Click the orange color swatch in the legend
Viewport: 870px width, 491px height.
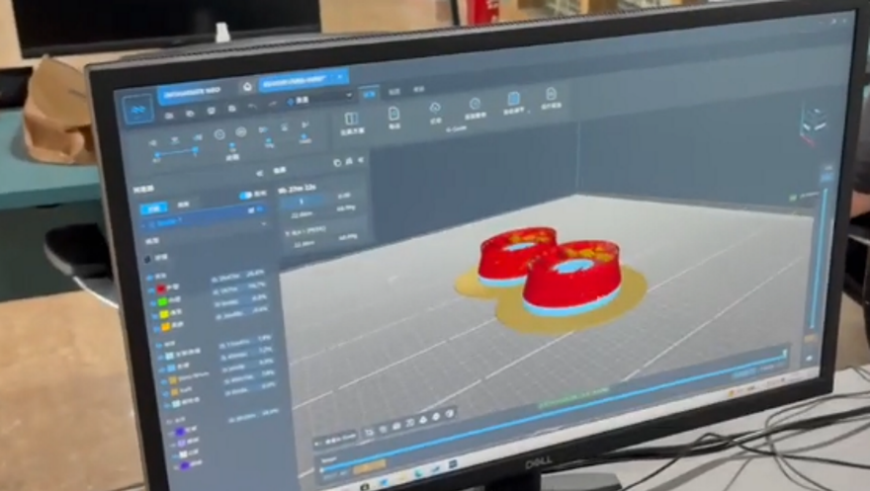pos(166,328)
